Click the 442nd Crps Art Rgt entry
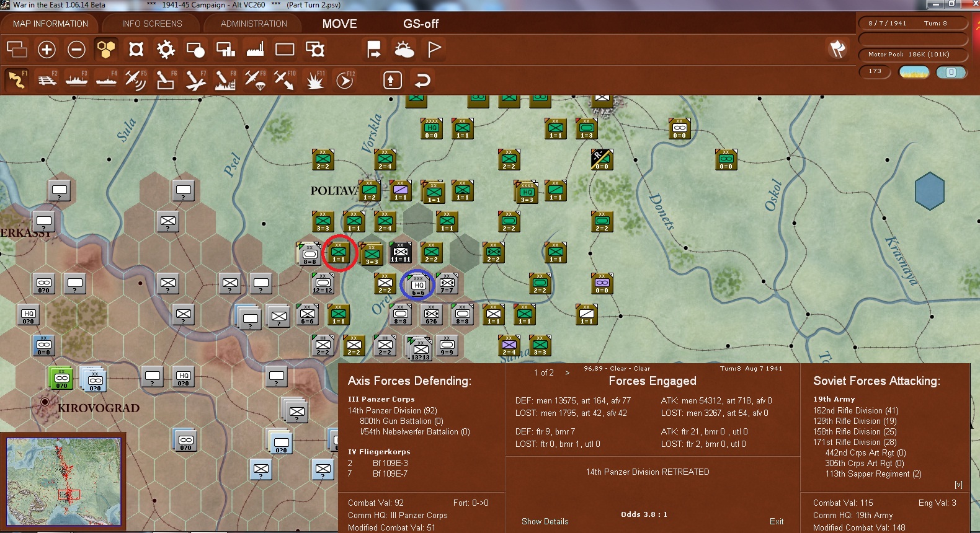The width and height of the screenshot is (980, 533). [865, 452]
